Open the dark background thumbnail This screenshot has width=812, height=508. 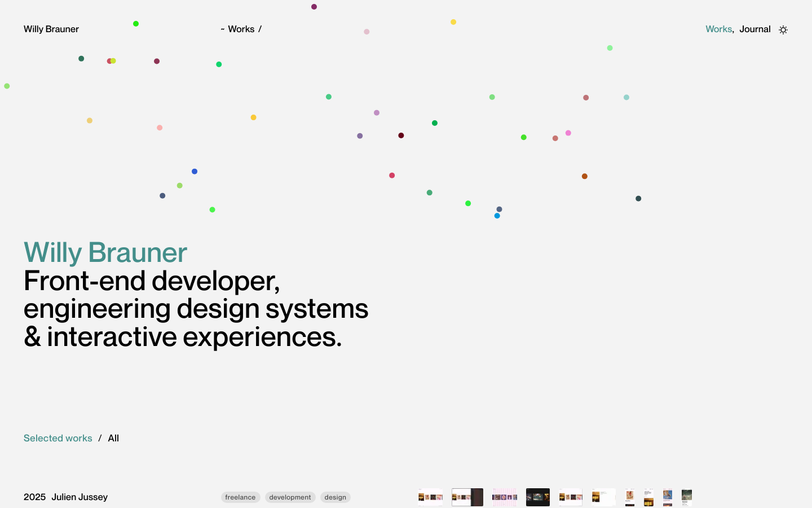537,497
